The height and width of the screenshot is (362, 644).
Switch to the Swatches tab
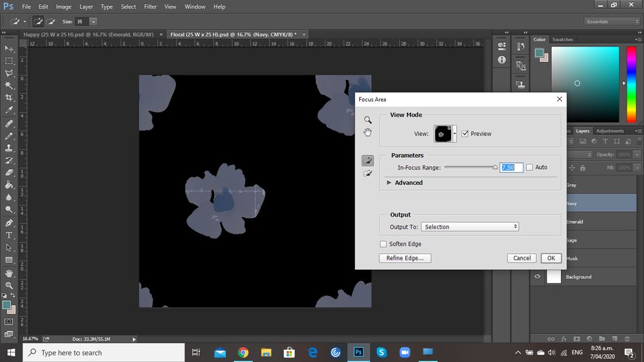click(562, 39)
